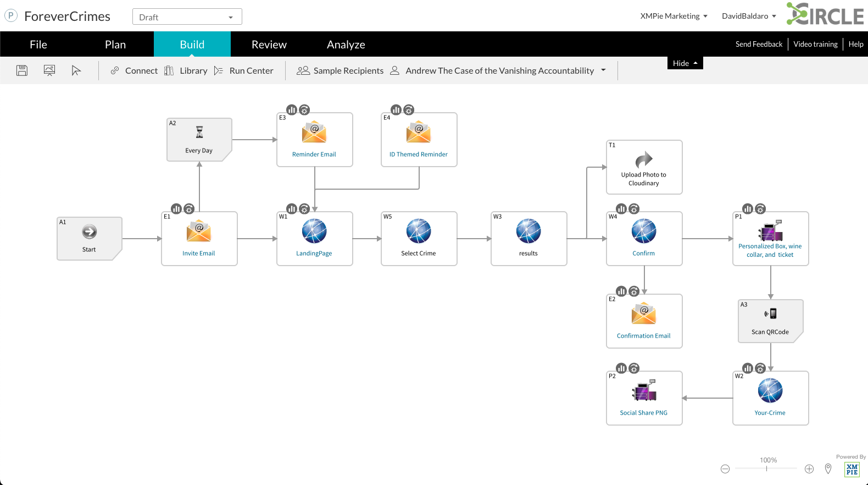Select the pointer arrow tool
The height and width of the screenshot is (485, 868).
[x=76, y=70]
